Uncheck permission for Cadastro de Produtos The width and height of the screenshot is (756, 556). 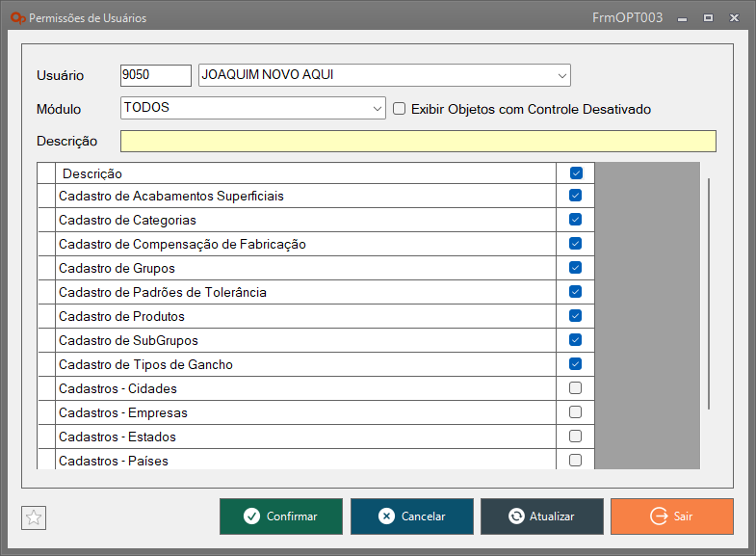[576, 316]
